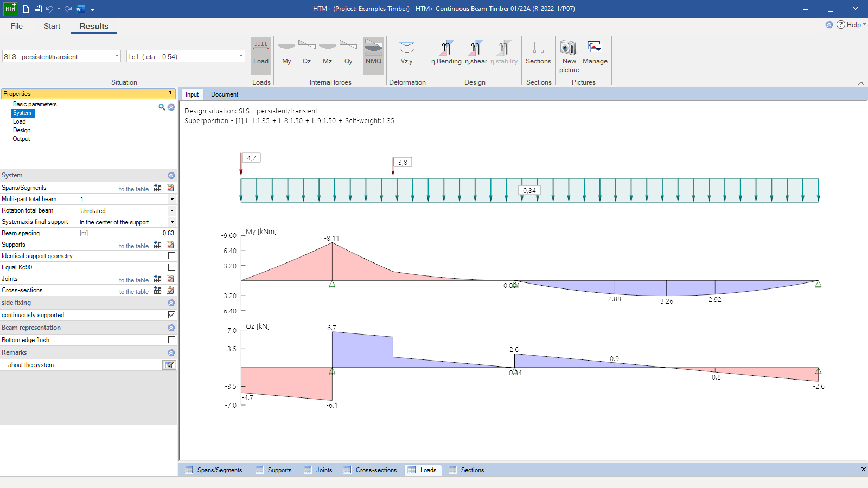Select Load in the properties tree
Viewport: 868px width, 488px height.
point(20,121)
